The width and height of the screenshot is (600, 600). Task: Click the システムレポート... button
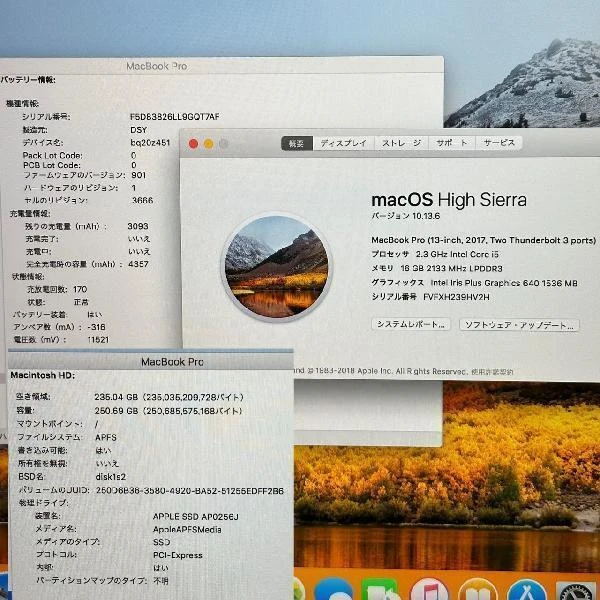[411, 324]
